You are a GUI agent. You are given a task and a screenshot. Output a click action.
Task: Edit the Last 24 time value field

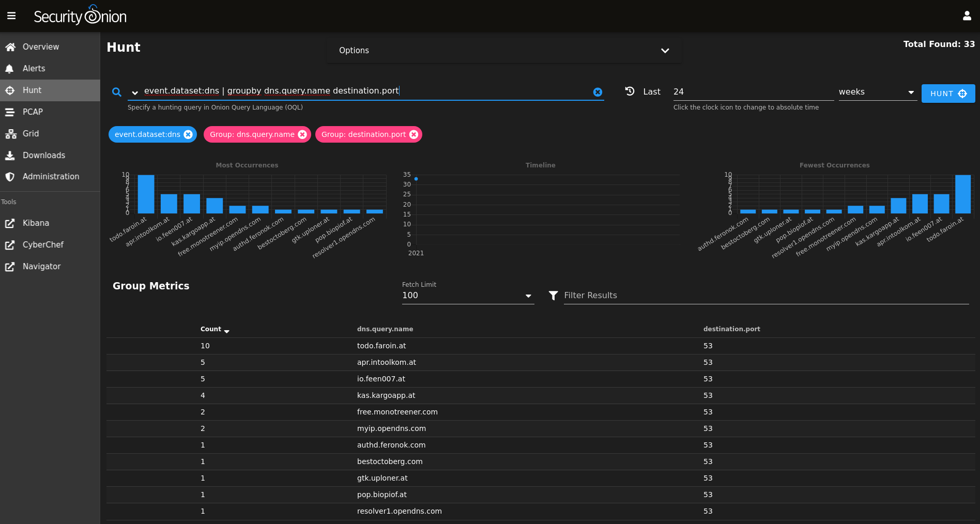(x=753, y=92)
